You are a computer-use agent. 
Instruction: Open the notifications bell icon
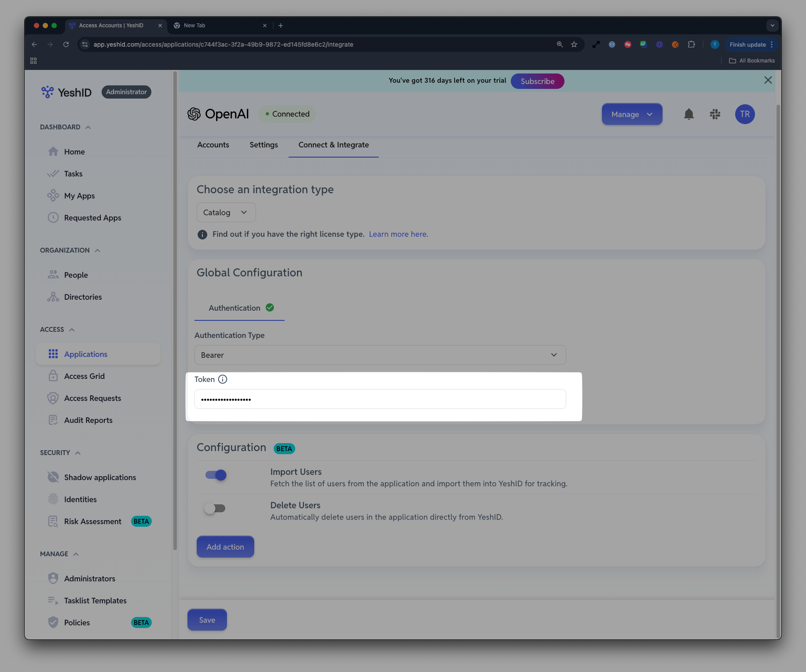pos(689,114)
